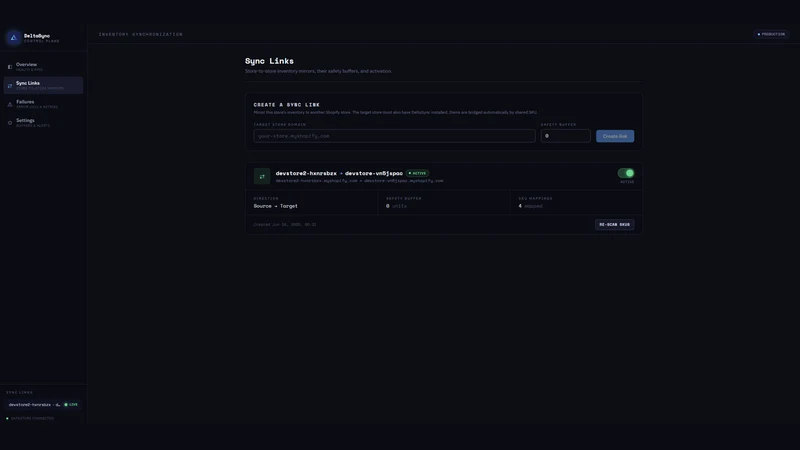The height and width of the screenshot is (450, 800).
Task: Select the devstore2-hxnrsbzx LIVE sidebar link
Action: (43, 405)
